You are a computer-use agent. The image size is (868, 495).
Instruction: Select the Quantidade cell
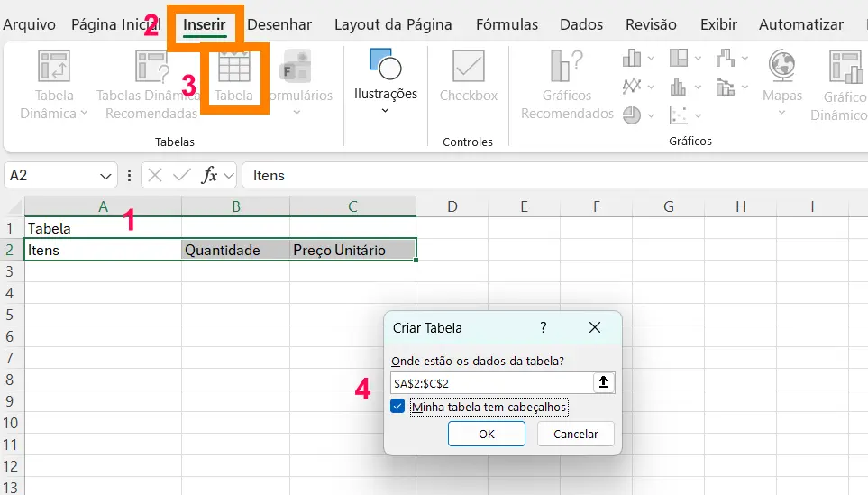pyautogui.click(x=235, y=250)
